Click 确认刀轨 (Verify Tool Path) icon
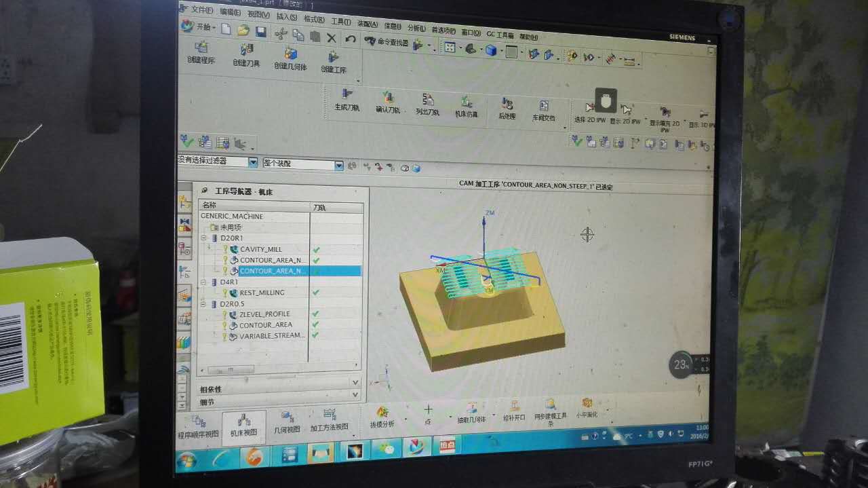868x488 pixels. (x=388, y=98)
